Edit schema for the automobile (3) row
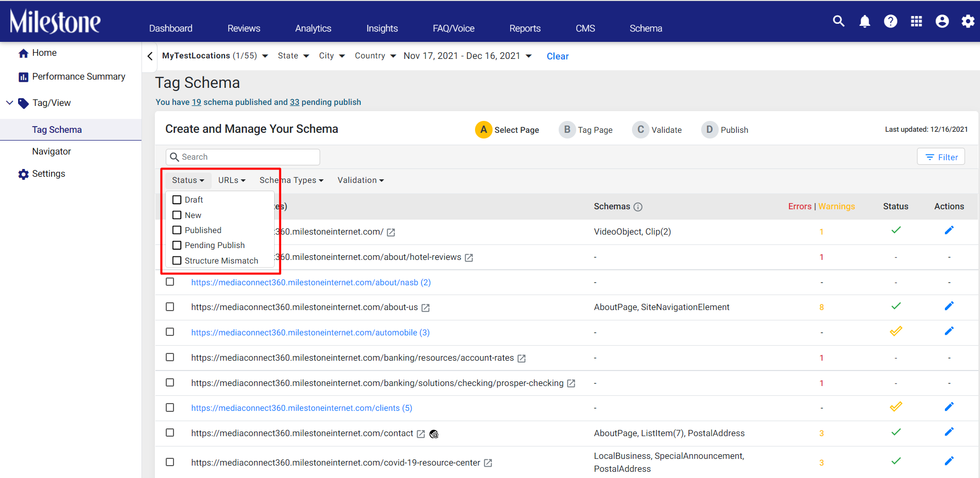980x478 pixels. click(x=949, y=331)
